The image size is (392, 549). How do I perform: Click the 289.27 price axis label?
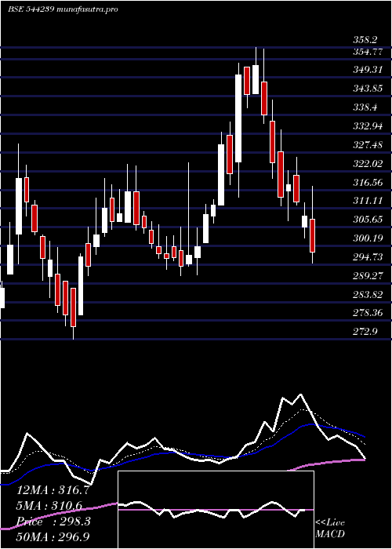368,276
